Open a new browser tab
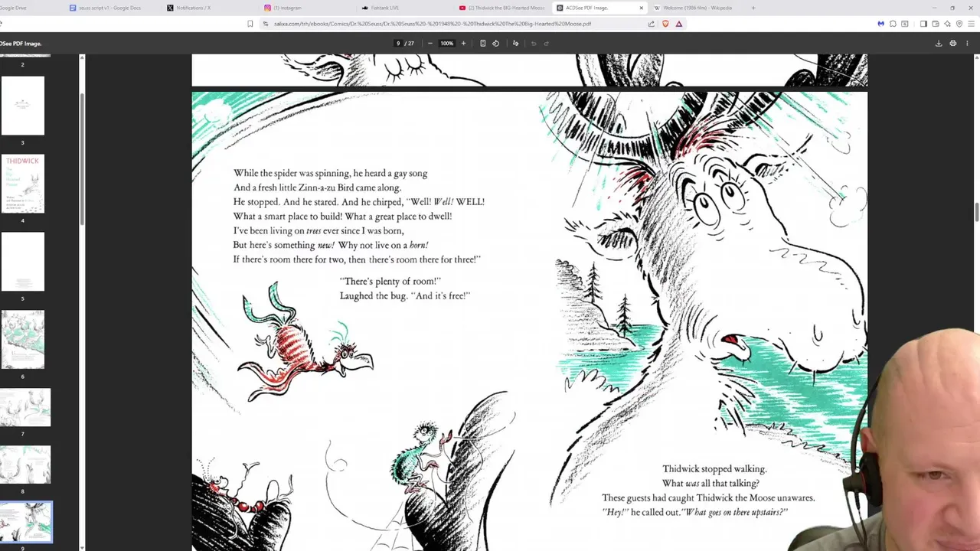 click(753, 8)
